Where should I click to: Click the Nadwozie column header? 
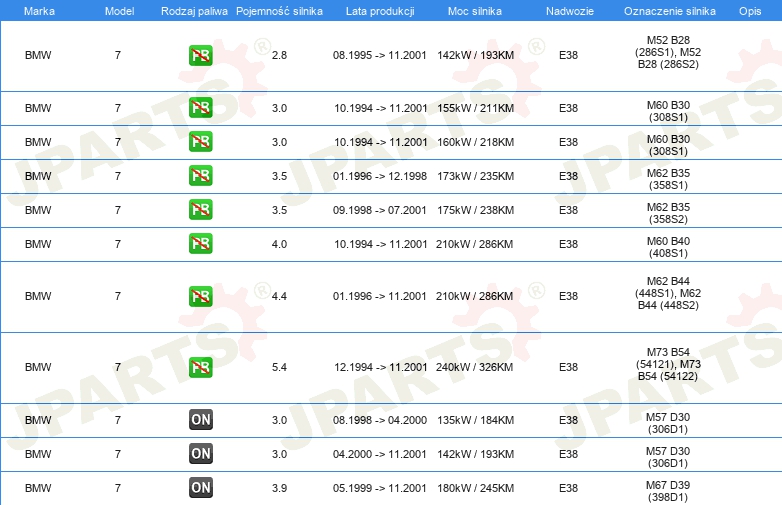click(570, 11)
